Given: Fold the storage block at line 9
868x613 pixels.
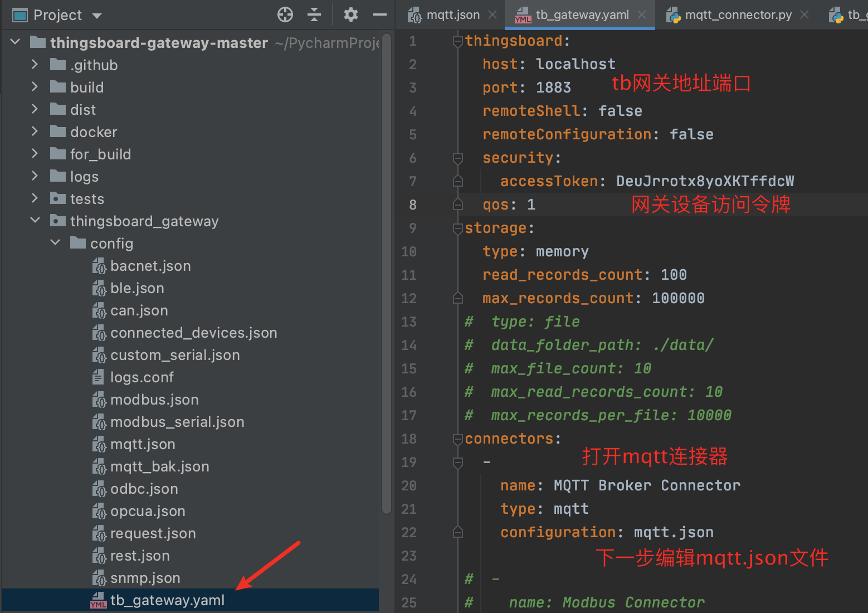Looking at the screenshot, I should tap(458, 228).
